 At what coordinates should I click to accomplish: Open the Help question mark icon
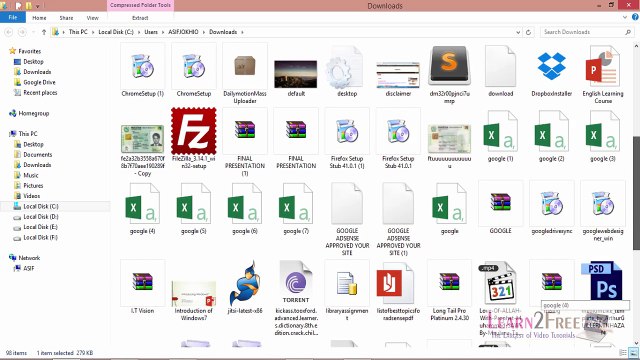635,17
